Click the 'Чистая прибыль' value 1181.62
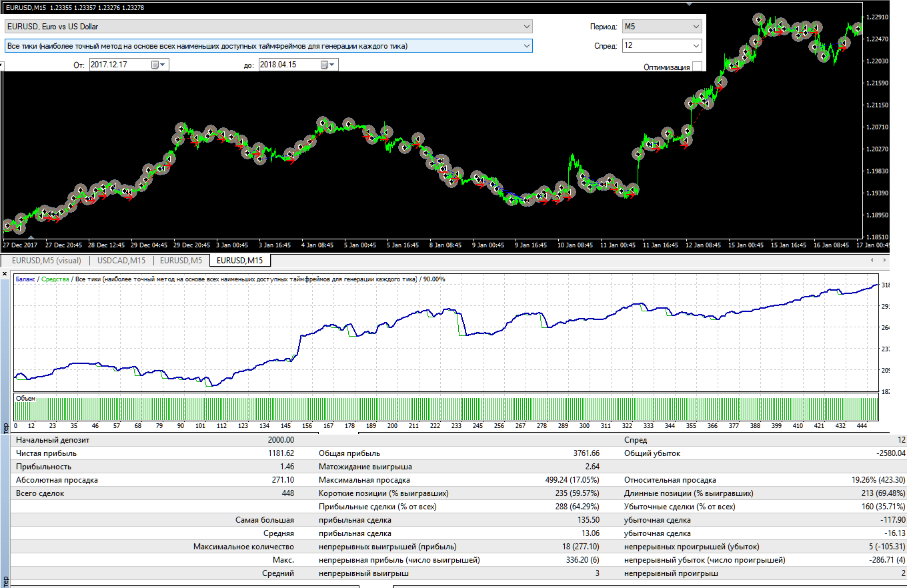The height and width of the screenshot is (588, 907). [x=281, y=453]
